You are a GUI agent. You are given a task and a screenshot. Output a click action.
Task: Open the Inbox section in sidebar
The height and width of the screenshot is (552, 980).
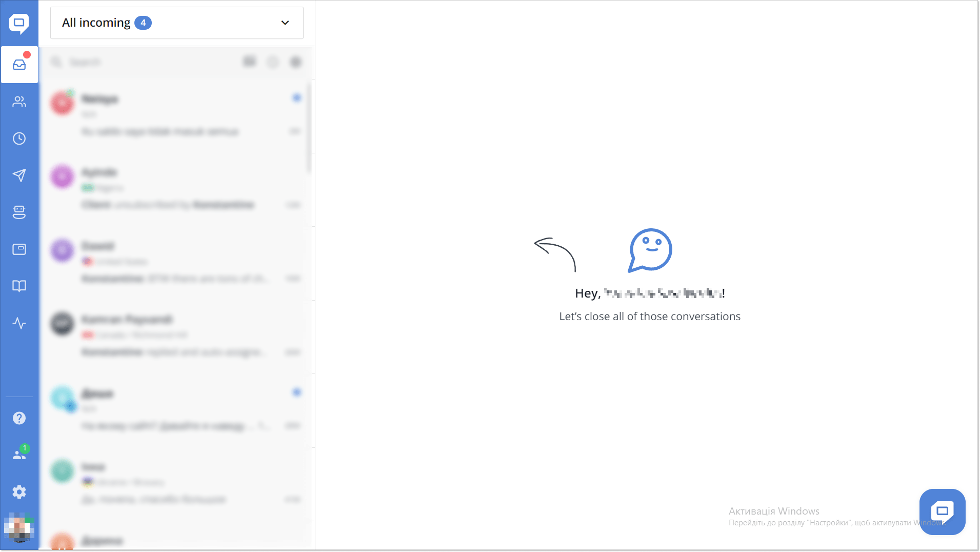tap(19, 65)
